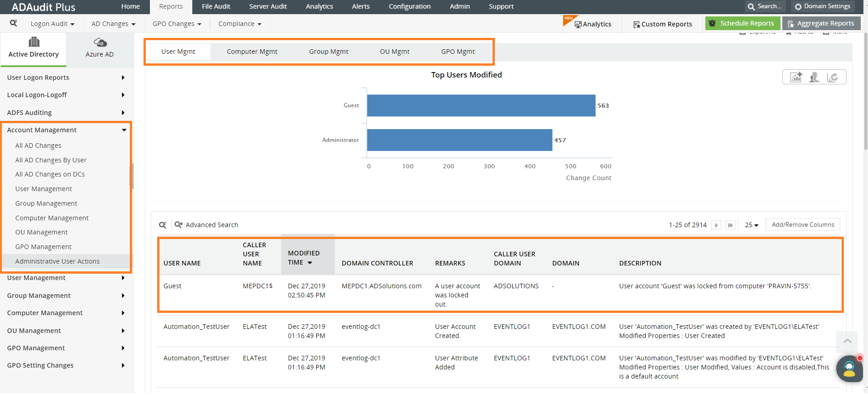The width and height of the screenshot is (868, 395).
Task: Open the AD Changes dropdown
Action: tap(113, 24)
